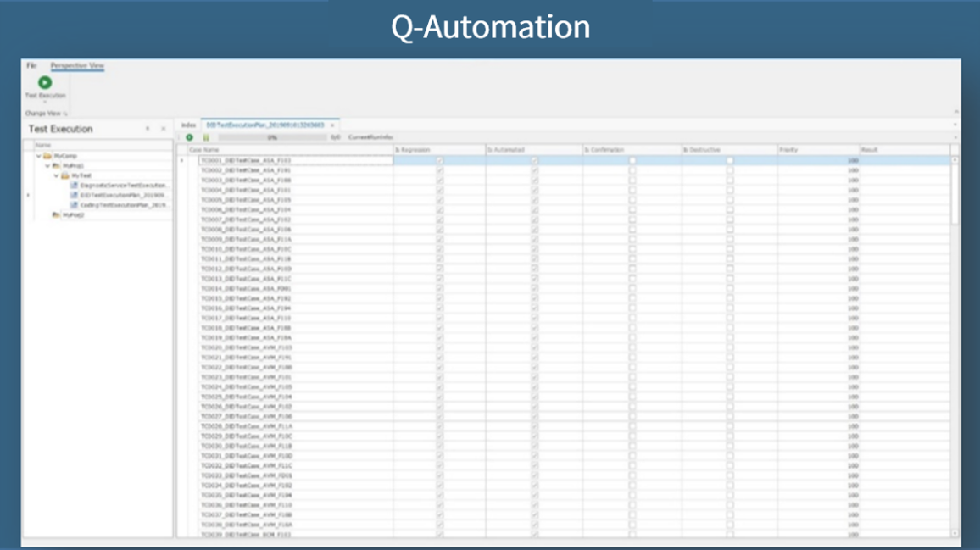Image resolution: width=980 pixels, height=550 pixels.
Task: Collapse the MyComp tree node
Action: (x=38, y=156)
